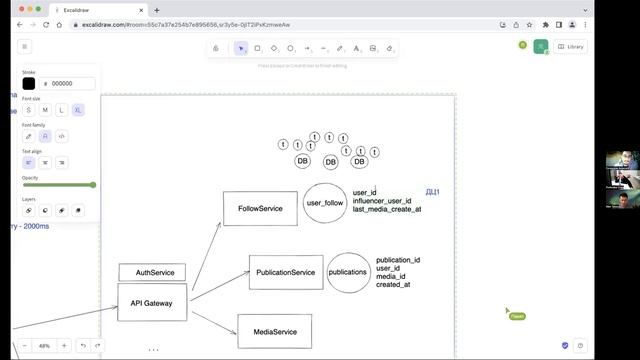Click the influencer_user_id text

coord(382,201)
